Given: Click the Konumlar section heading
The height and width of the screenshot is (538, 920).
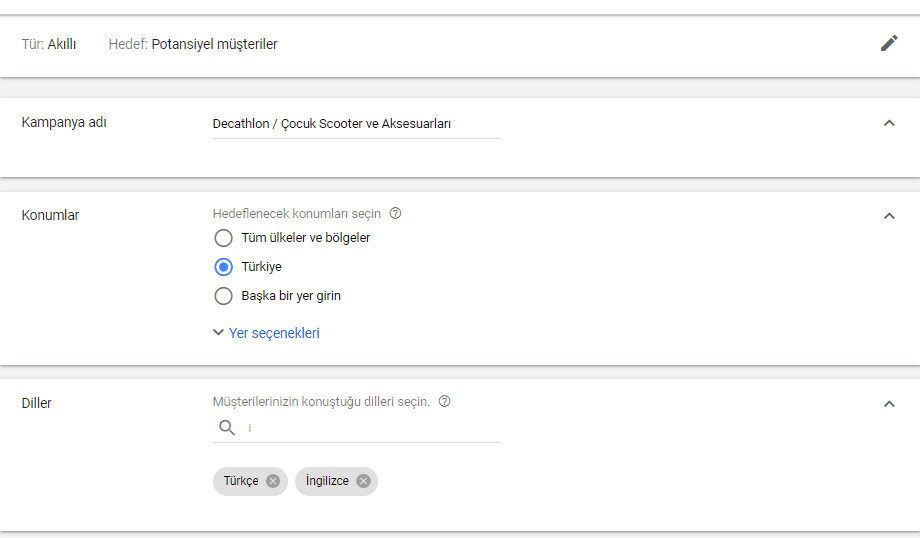Looking at the screenshot, I should pyautogui.click(x=50, y=215).
